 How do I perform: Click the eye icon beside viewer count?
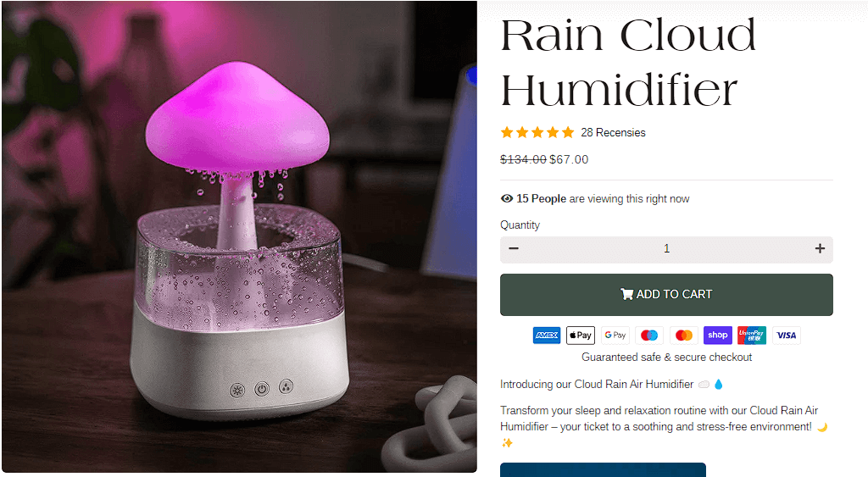pyautogui.click(x=507, y=198)
